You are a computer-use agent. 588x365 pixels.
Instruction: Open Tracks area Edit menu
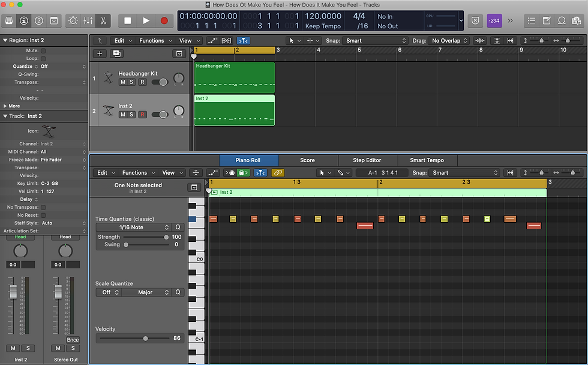click(123, 40)
